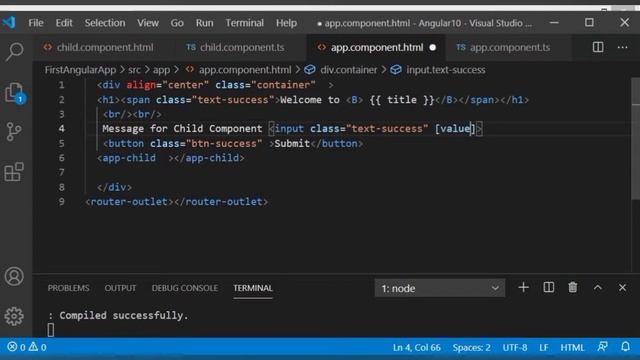This screenshot has width=640, height=360.
Task: Close the terminal panel
Action: [622, 288]
